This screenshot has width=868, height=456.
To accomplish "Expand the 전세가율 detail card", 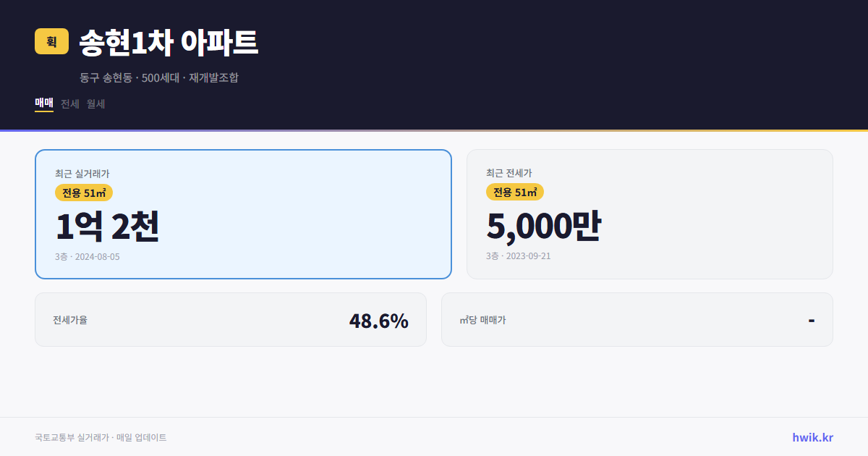I will [231, 319].
